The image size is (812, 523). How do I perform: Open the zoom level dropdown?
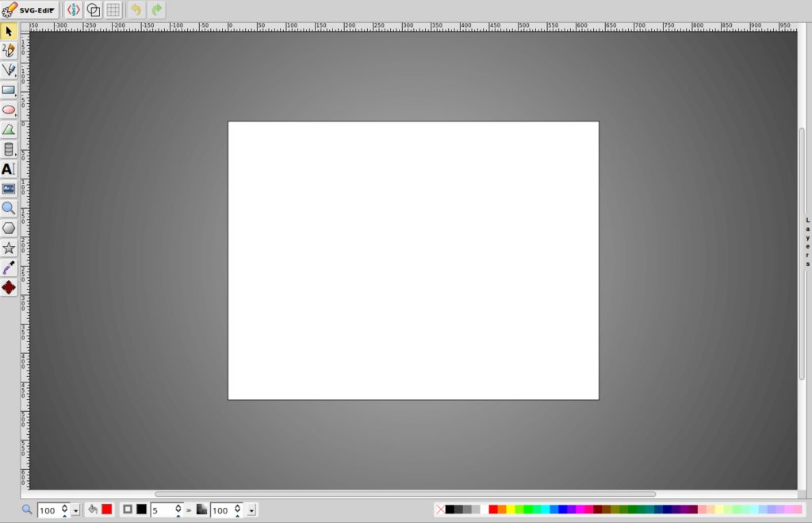pyautogui.click(x=77, y=510)
